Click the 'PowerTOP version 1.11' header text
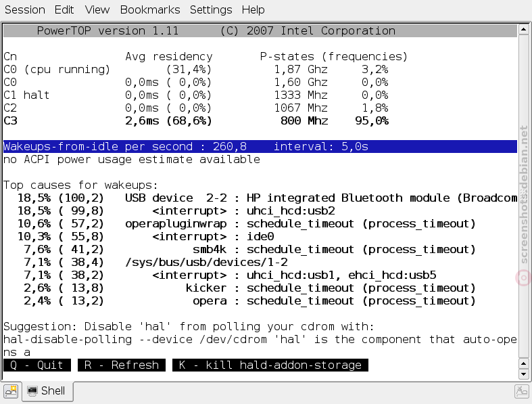The image size is (532, 404). click(x=107, y=31)
